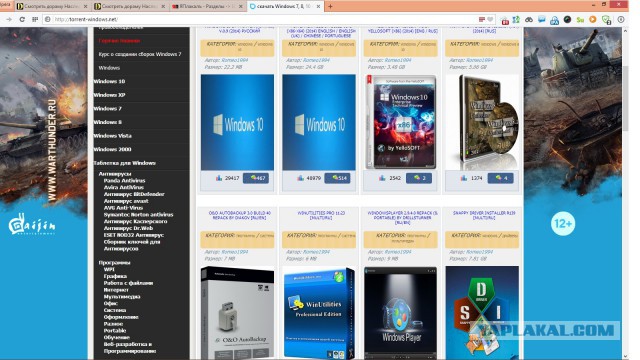Open comments button showing 2

pyautogui.click(x=419, y=178)
